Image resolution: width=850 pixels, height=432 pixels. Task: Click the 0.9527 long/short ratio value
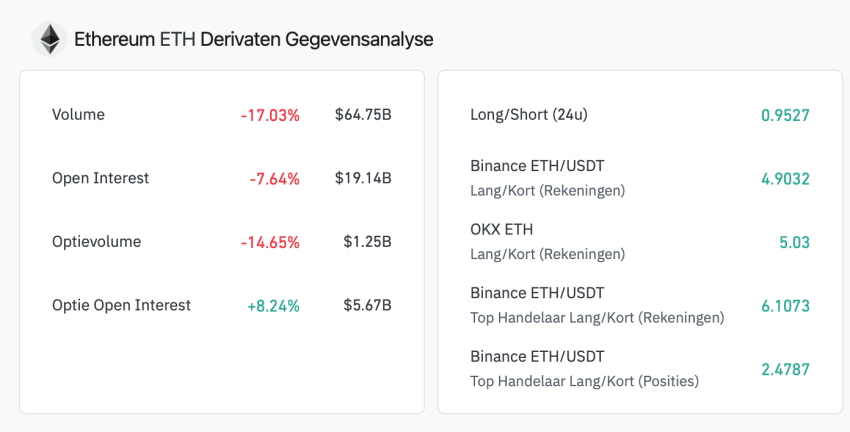[x=785, y=115]
